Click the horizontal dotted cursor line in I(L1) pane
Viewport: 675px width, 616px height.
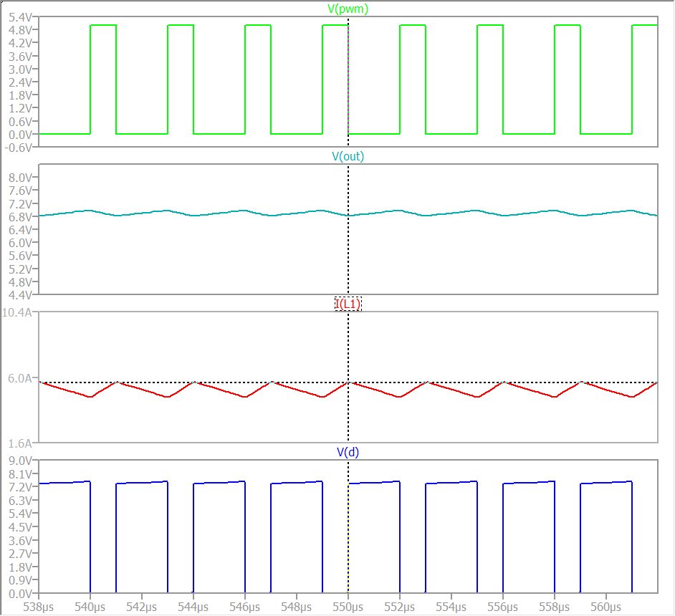click(x=348, y=382)
